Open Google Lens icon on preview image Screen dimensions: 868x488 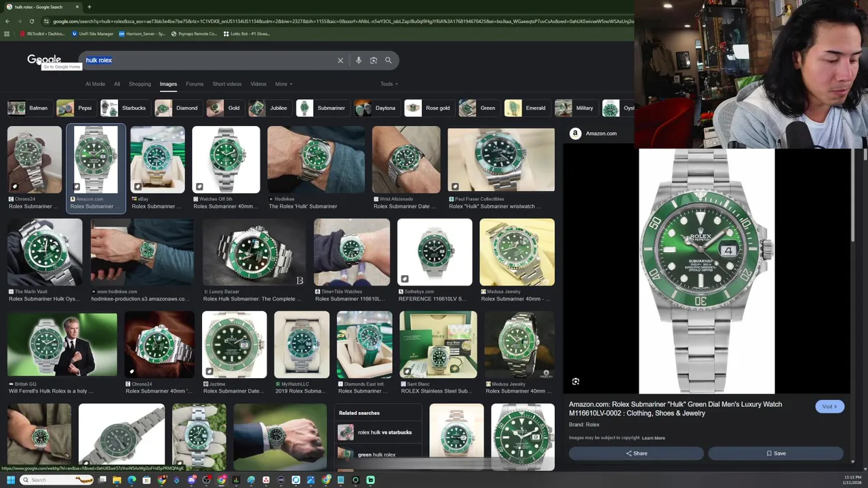click(576, 382)
